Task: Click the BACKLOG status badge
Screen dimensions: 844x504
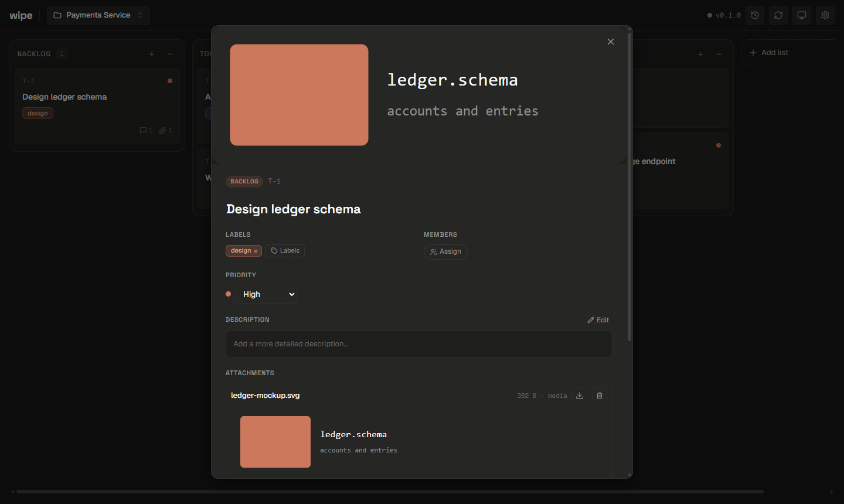Action: click(x=244, y=182)
